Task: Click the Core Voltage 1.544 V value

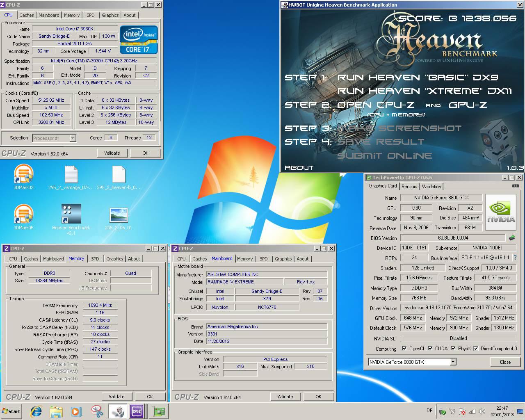Action: click(103, 51)
